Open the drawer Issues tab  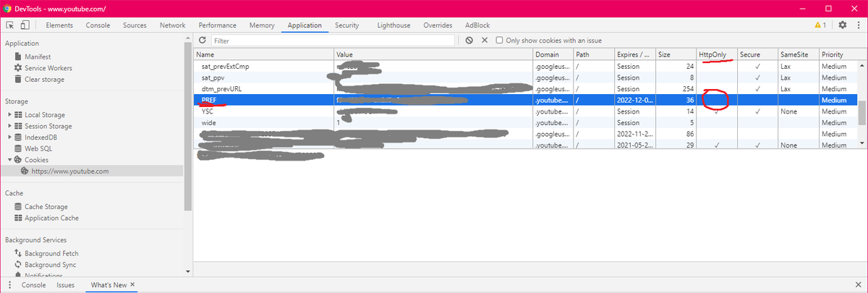pyautogui.click(x=66, y=285)
